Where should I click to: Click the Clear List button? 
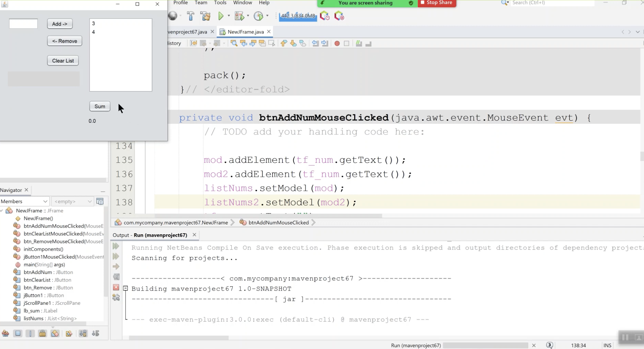[x=63, y=61]
